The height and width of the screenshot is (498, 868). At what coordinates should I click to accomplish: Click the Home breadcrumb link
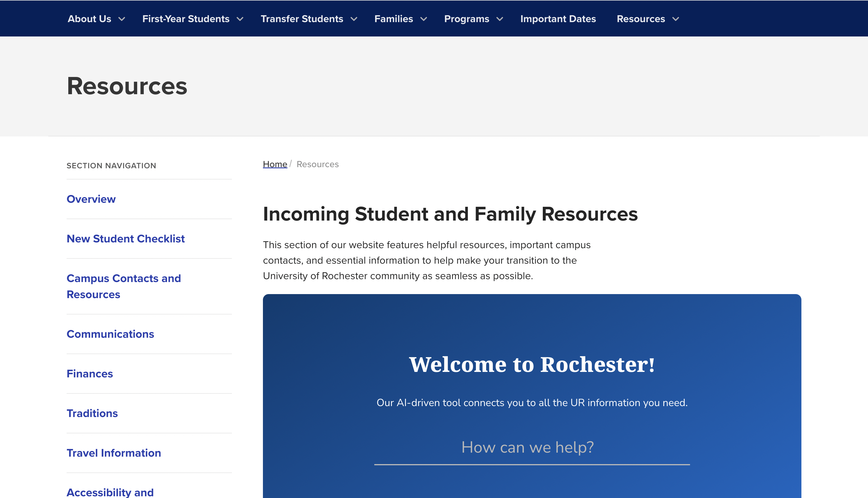275,165
